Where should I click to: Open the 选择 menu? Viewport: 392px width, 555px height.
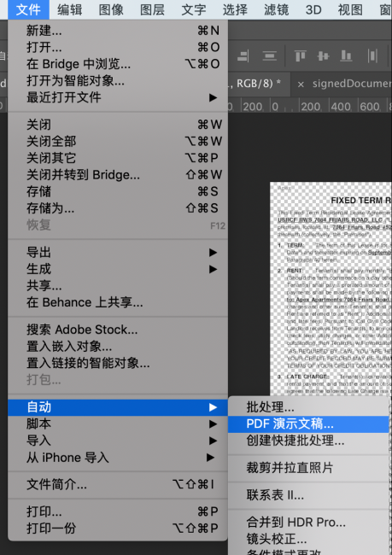[235, 9]
